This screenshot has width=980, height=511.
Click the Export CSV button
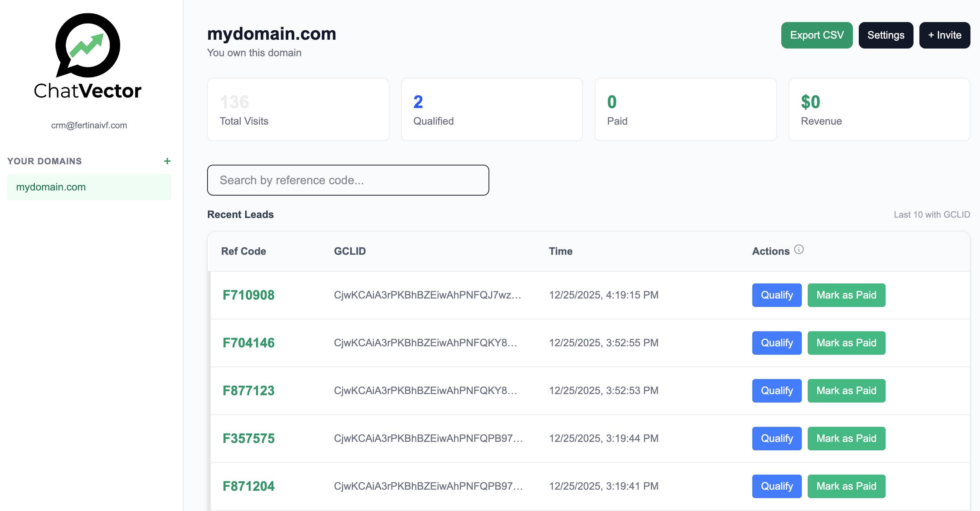click(817, 35)
